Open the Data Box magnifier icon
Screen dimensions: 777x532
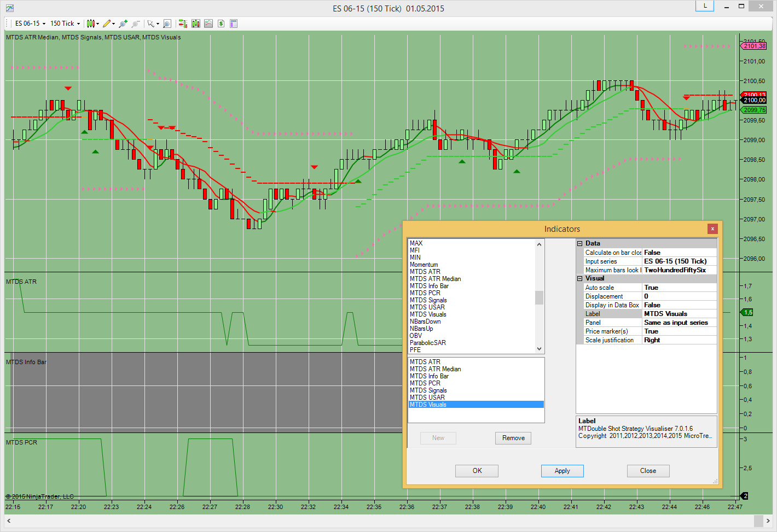(x=167, y=24)
